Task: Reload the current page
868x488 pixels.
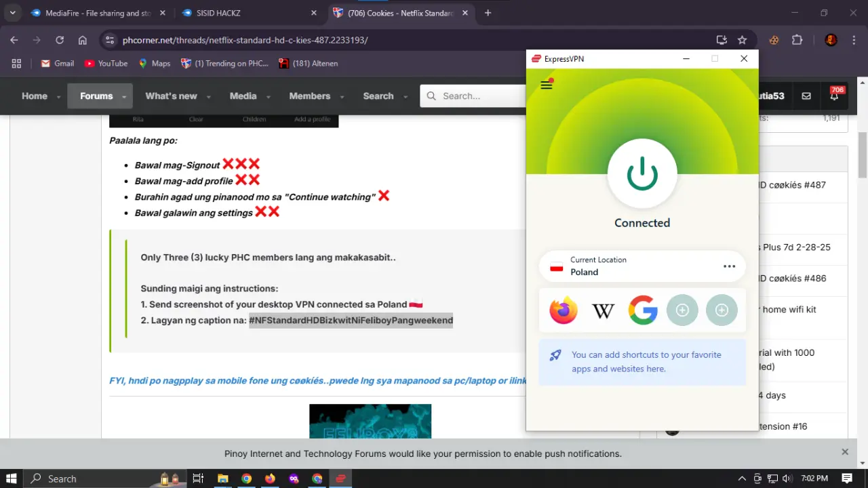Action: click(x=60, y=40)
